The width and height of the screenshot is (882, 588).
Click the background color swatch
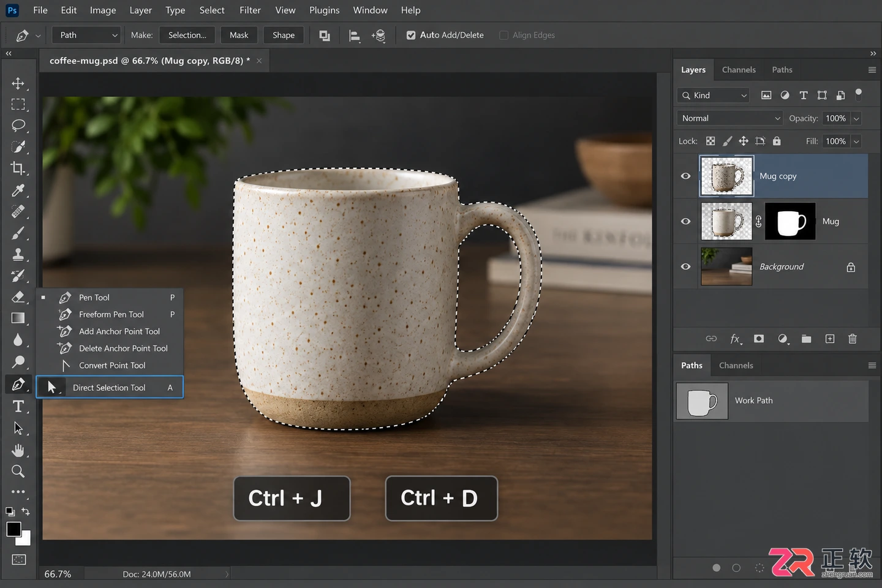(x=25, y=540)
